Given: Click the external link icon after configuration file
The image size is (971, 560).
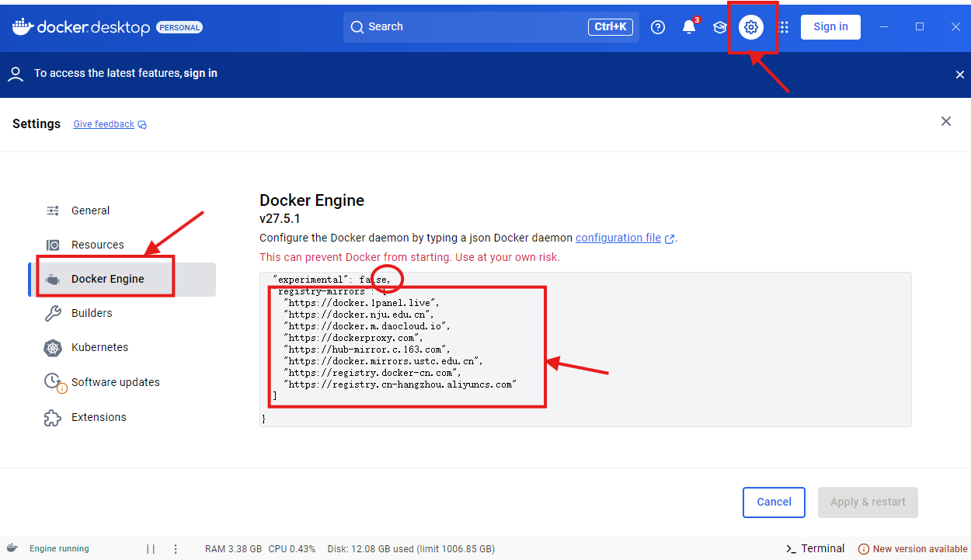Looking at the screenshot, I should click(x=670, y=238).
